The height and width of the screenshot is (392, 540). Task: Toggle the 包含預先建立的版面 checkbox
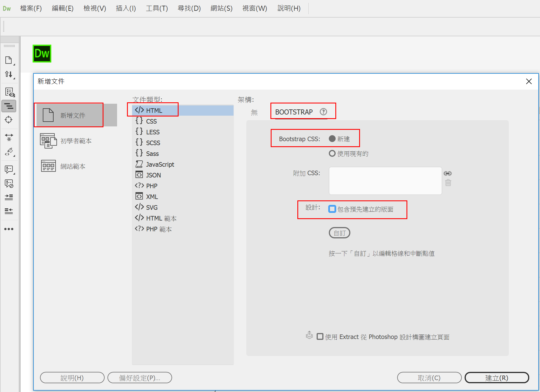coord(332,209)
